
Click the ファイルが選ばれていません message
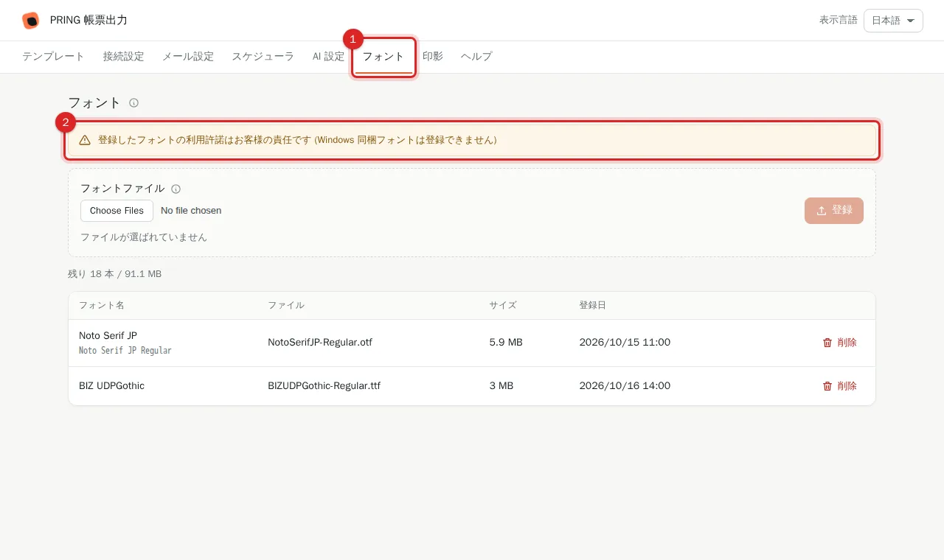click(x=144, y=237)
